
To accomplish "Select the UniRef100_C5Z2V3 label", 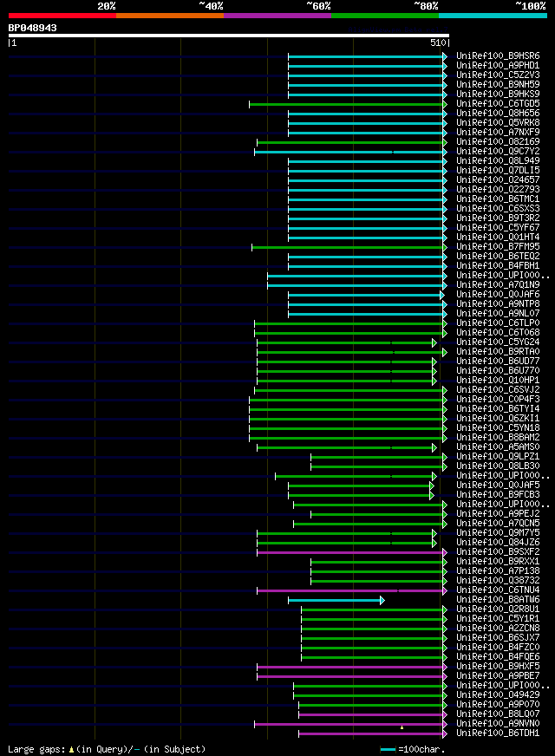I will 498,75.
